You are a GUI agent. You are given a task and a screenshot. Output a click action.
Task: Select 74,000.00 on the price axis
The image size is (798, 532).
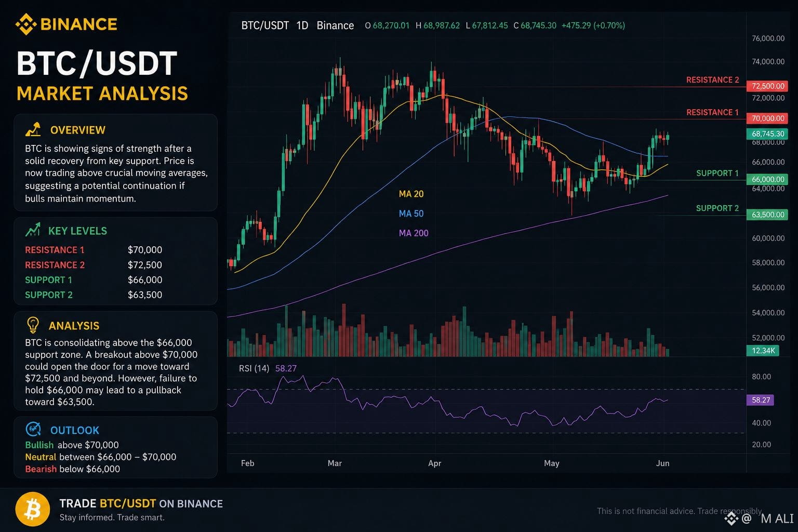click(768, 62)
